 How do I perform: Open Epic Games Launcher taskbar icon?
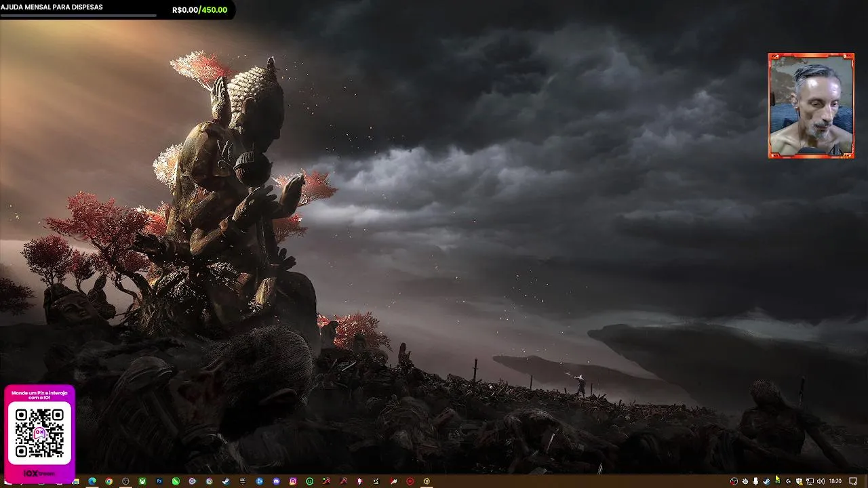pos(243,481)
